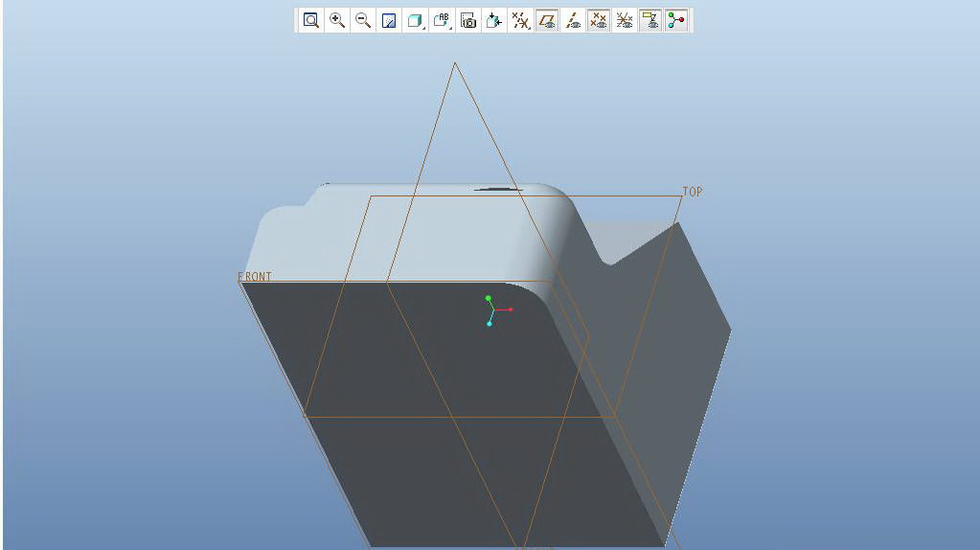Repaint the graphics window
Image resolution: width=980 pixels, height=550 pixels.
[x=389, y=20]
